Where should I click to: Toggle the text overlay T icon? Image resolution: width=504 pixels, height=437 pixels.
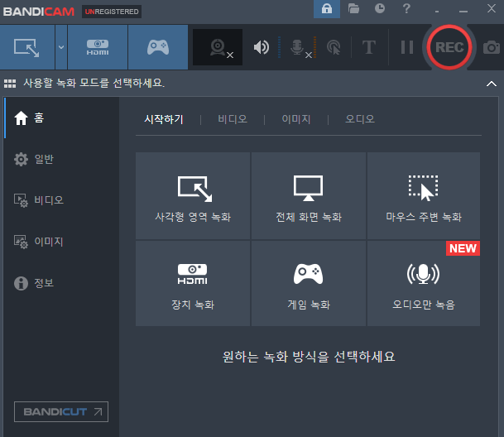coord(369,47)
